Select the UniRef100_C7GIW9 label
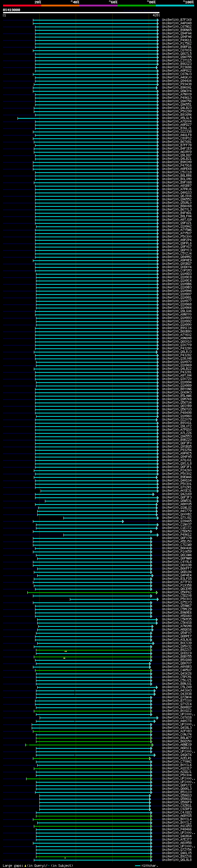Image resolution: width=197 pixels, height=868 pixels. click(x=176, y=544)
